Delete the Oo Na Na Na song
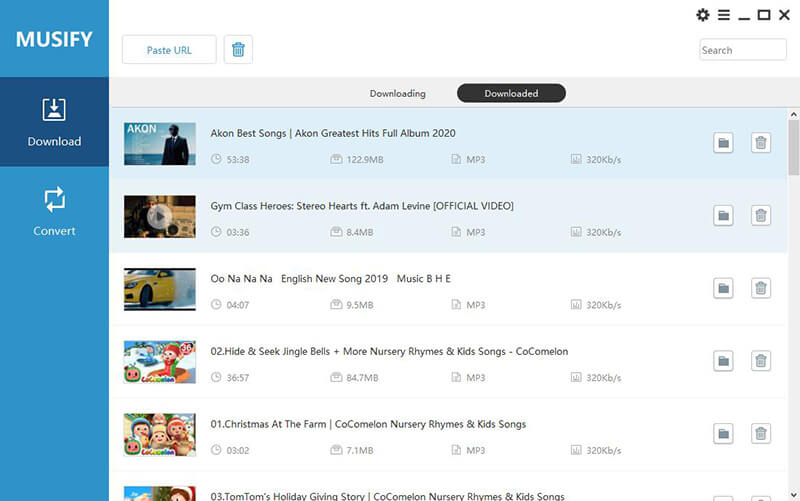The width and height of the screenshot is (800, 501). tap(761, 288)
